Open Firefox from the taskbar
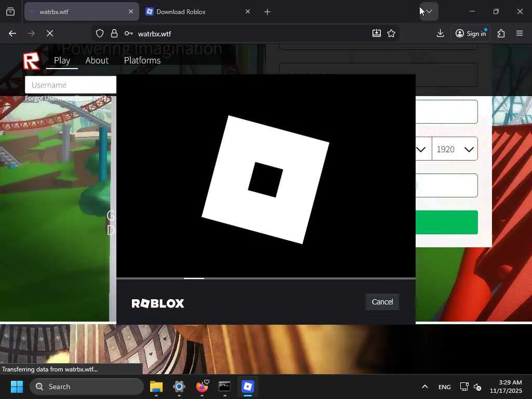The height and width of the screenshot is (399, 532). coord(202,387)
